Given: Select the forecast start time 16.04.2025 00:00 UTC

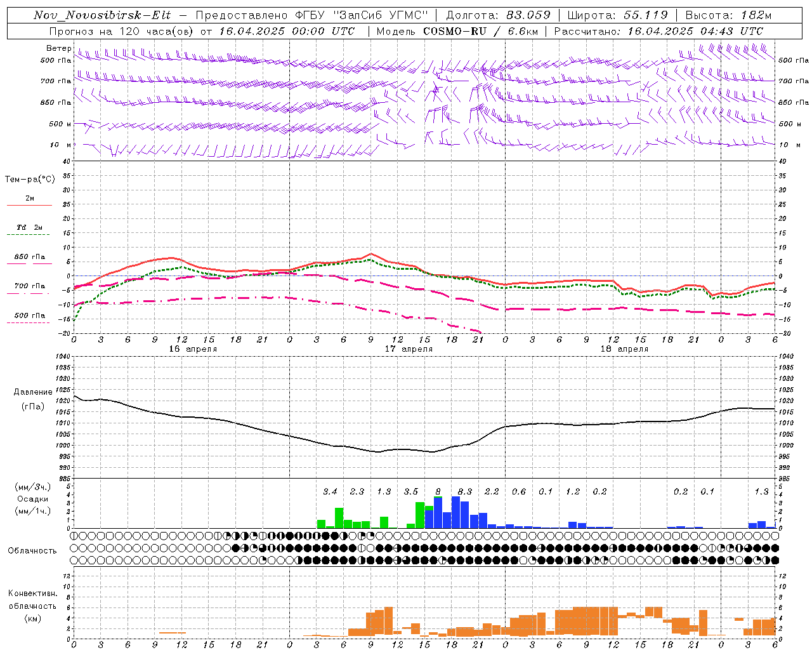Looking at the screenshot, I should 287,30.
